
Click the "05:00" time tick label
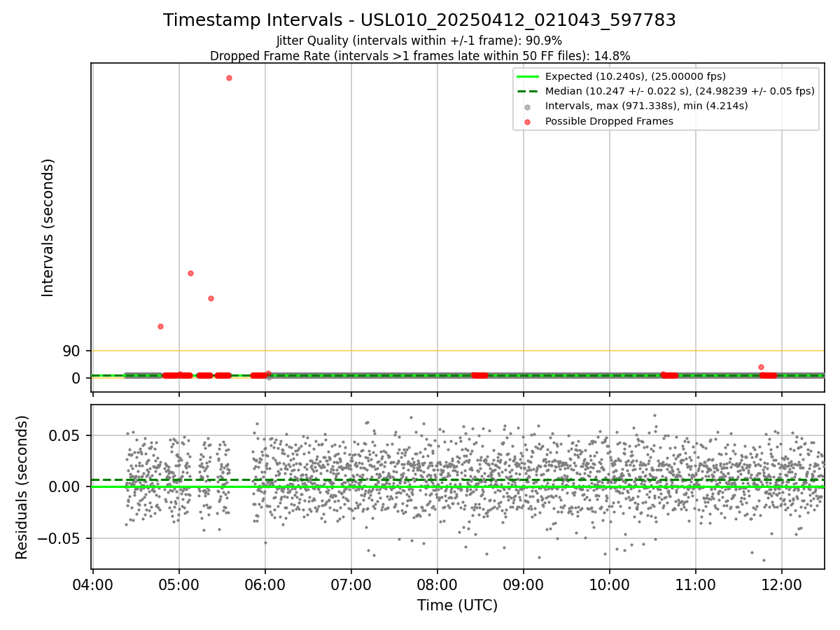click(179, 586)
